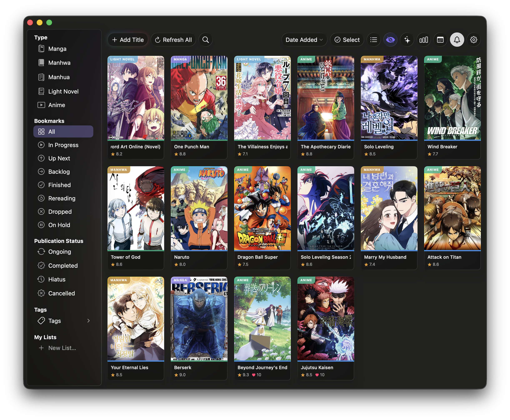Click the Add Title button
The width and height of the screenshot is (510, 420).
click(x=128, y=40)
